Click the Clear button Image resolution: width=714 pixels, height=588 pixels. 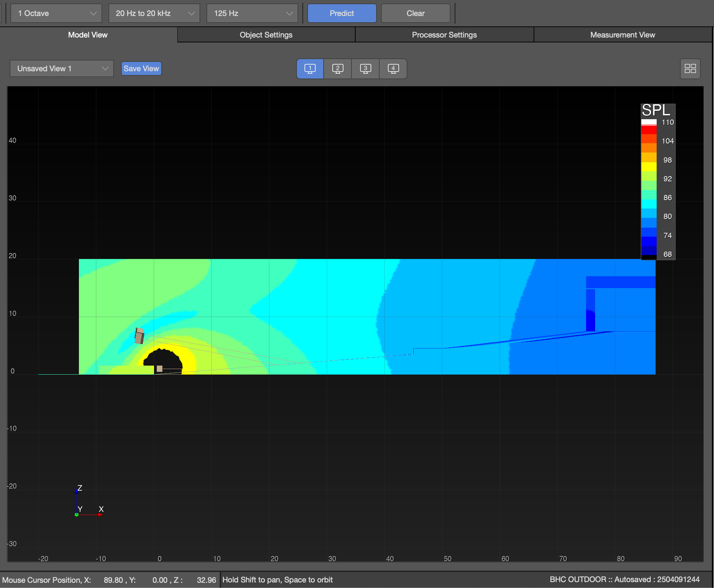coord(415,13)
